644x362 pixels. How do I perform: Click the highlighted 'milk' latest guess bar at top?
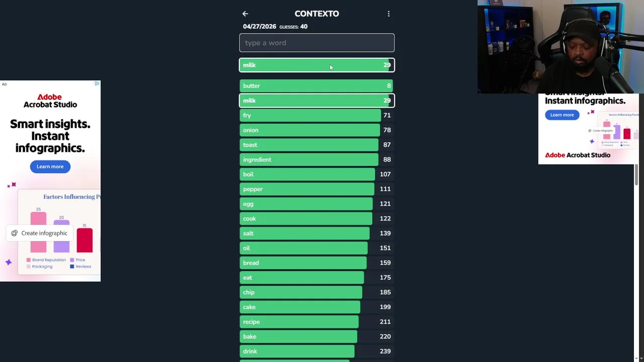pos(316,65)
